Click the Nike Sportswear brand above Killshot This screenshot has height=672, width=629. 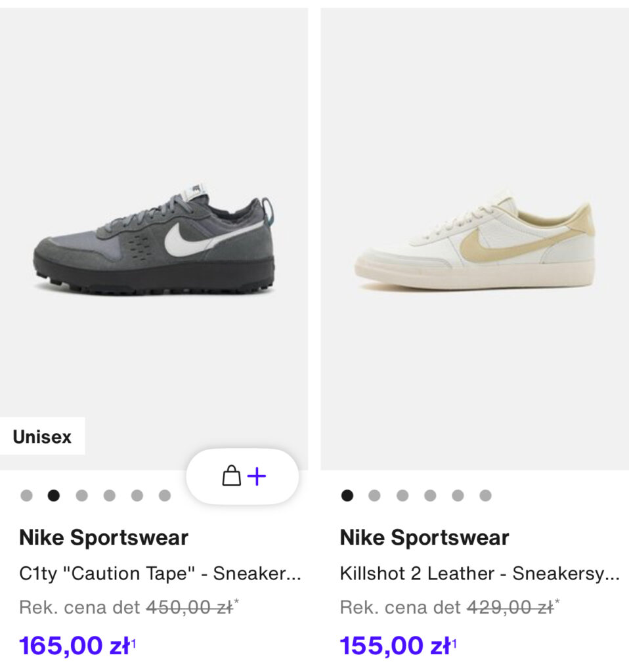point(425,537)
